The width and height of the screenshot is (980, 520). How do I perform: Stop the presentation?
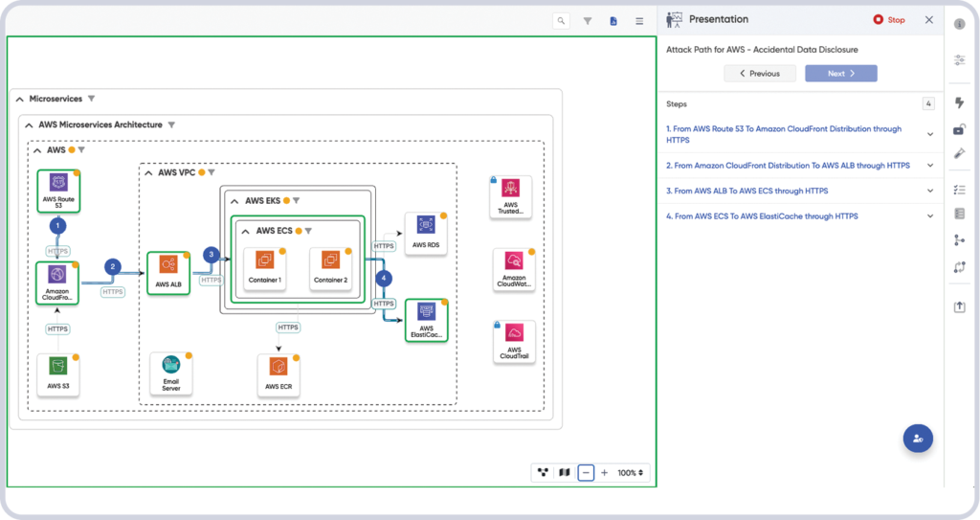tap(888, 19)
